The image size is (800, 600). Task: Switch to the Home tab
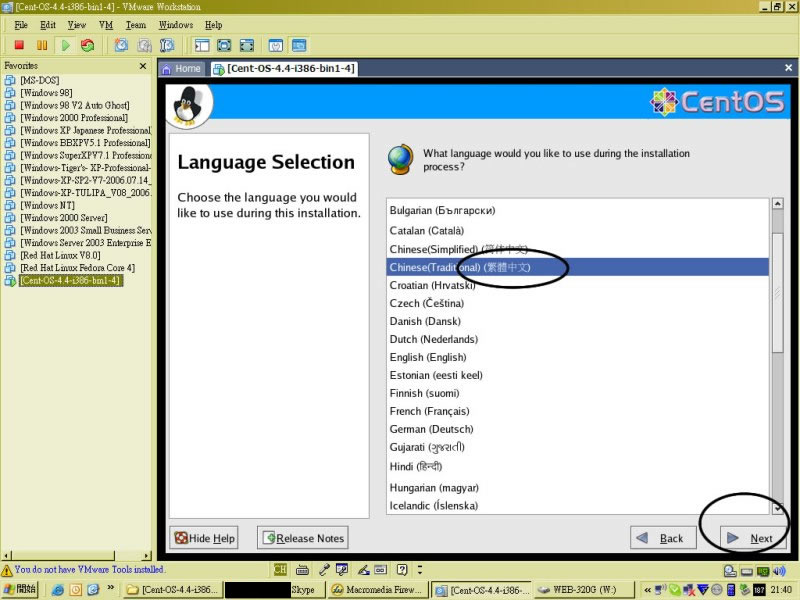182,69
